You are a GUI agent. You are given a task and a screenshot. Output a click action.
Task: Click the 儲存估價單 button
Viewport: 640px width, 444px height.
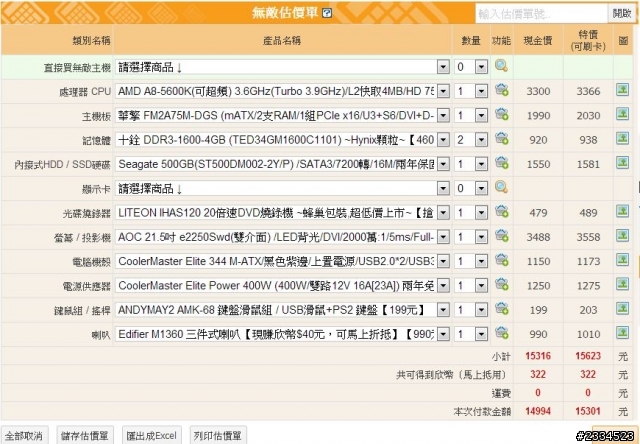pos(84,435)
